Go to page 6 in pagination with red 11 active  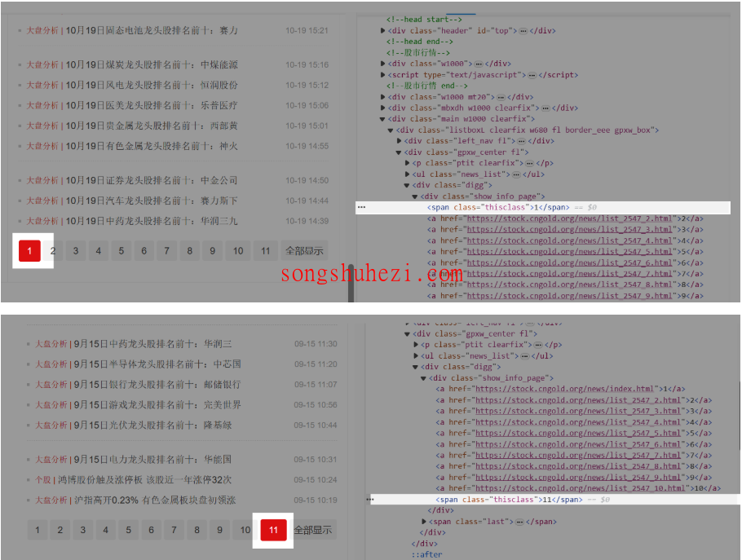[x=152, y=530]
